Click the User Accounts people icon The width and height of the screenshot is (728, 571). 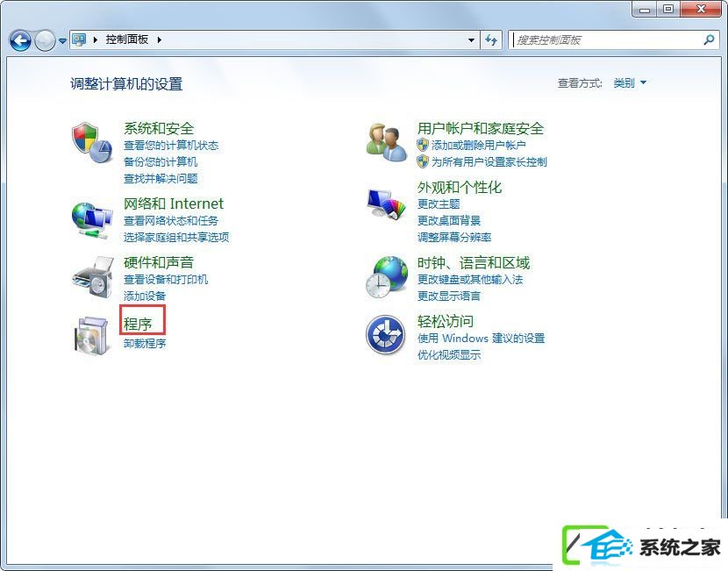386,142
